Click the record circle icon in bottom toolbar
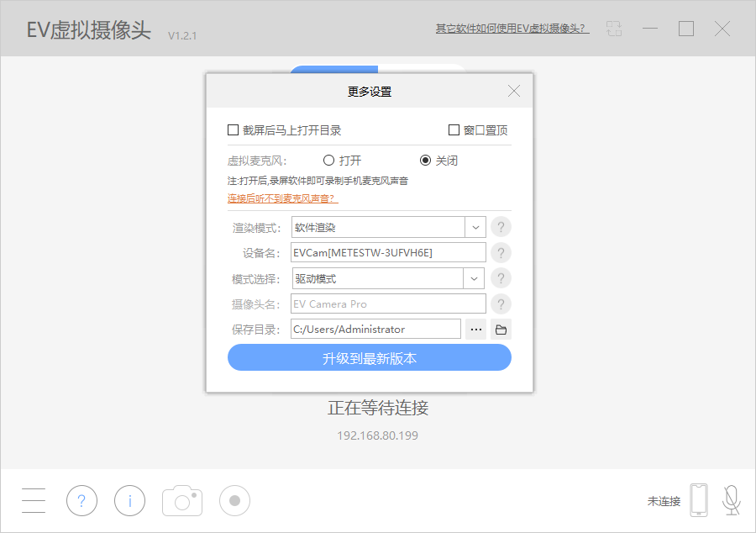The image size is (756, 533). click(234, 499)
